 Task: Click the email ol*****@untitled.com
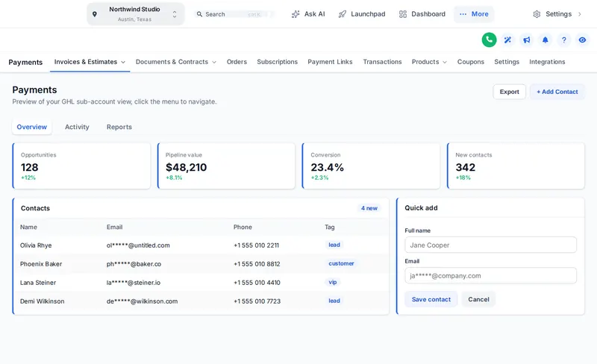pos(138,245)
